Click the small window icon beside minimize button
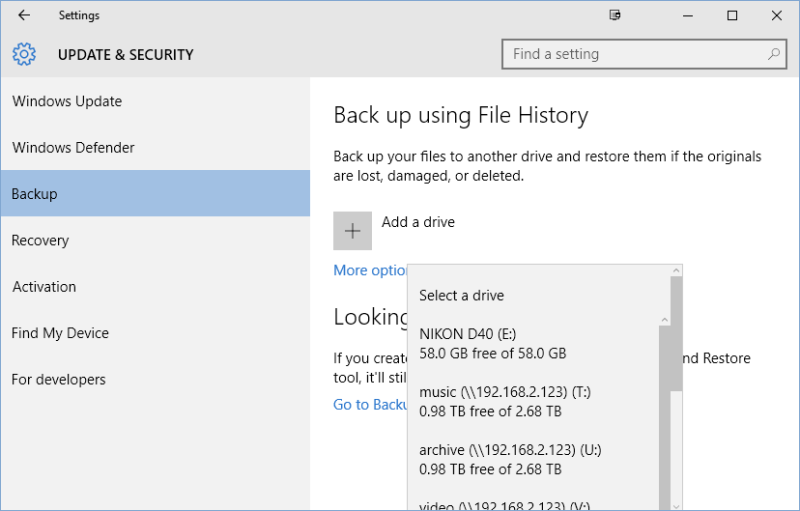The image size is (800, 511). point(616,16)
